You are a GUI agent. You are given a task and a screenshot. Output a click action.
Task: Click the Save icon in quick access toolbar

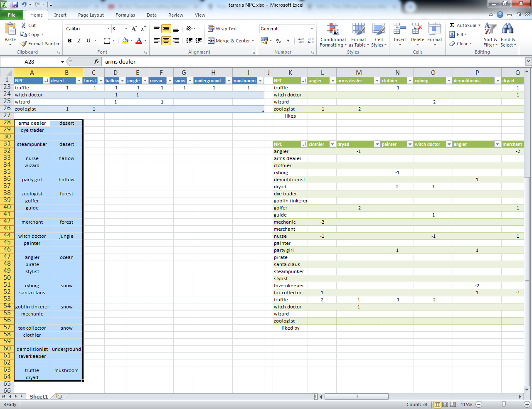coord(15,5)
